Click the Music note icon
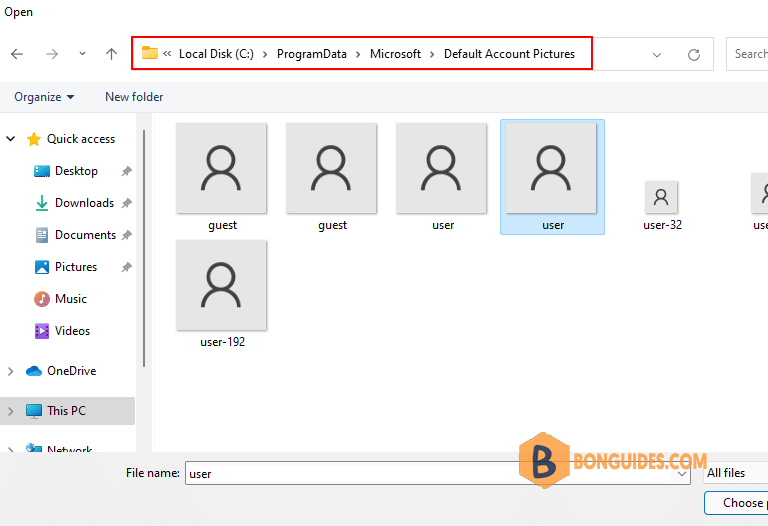The width and height of the screenshot is (768, 526). pos(42,299)
